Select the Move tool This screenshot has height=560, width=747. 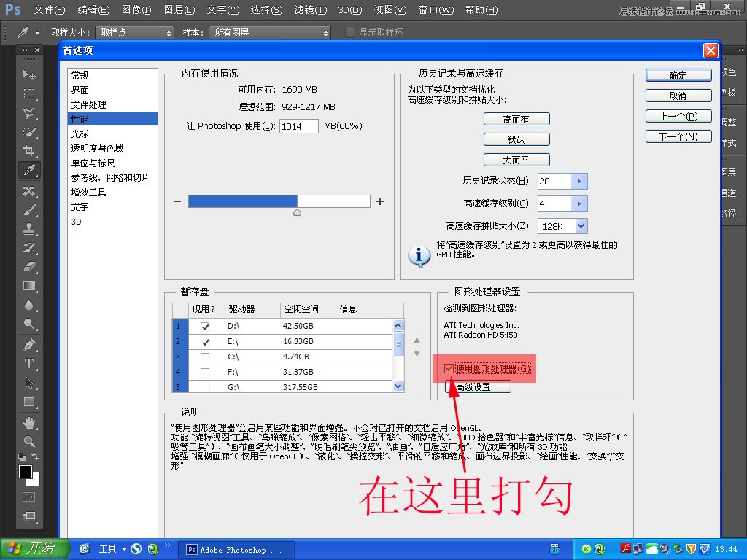29,74
